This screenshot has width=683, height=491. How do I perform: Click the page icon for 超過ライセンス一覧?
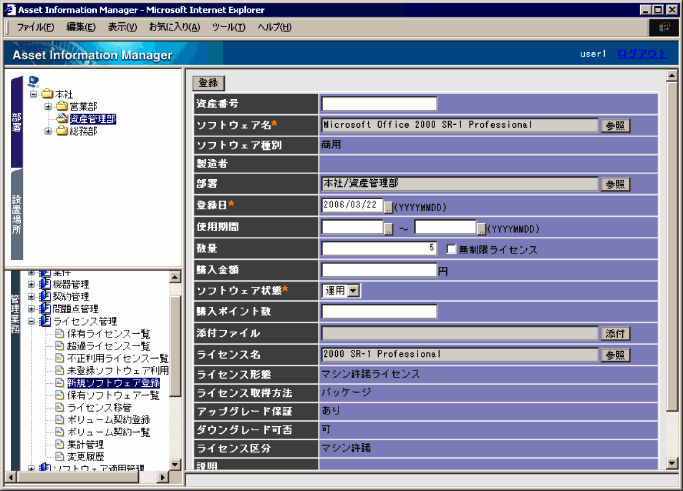60,346
